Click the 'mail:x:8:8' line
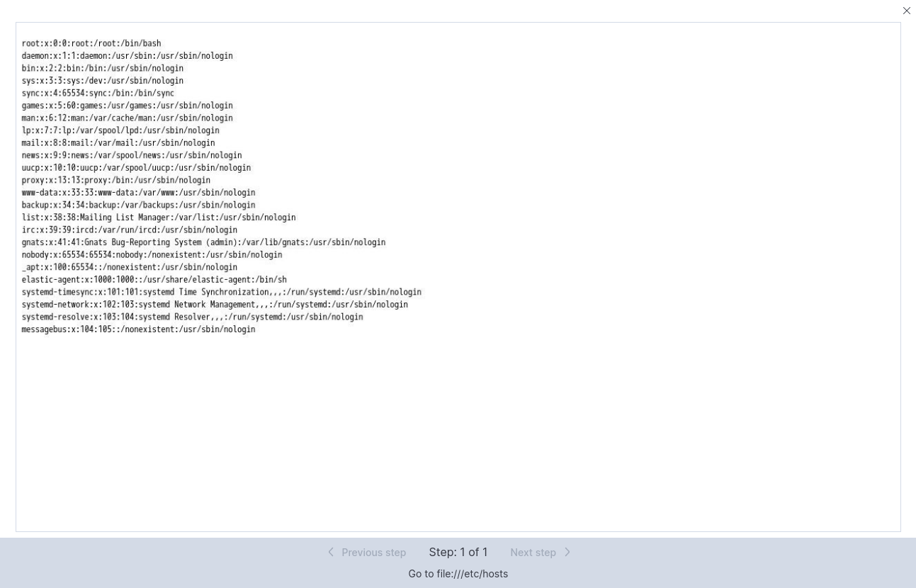Image resolution: width=916 pixels, height=588 pixels. click(x=118, y=143)
